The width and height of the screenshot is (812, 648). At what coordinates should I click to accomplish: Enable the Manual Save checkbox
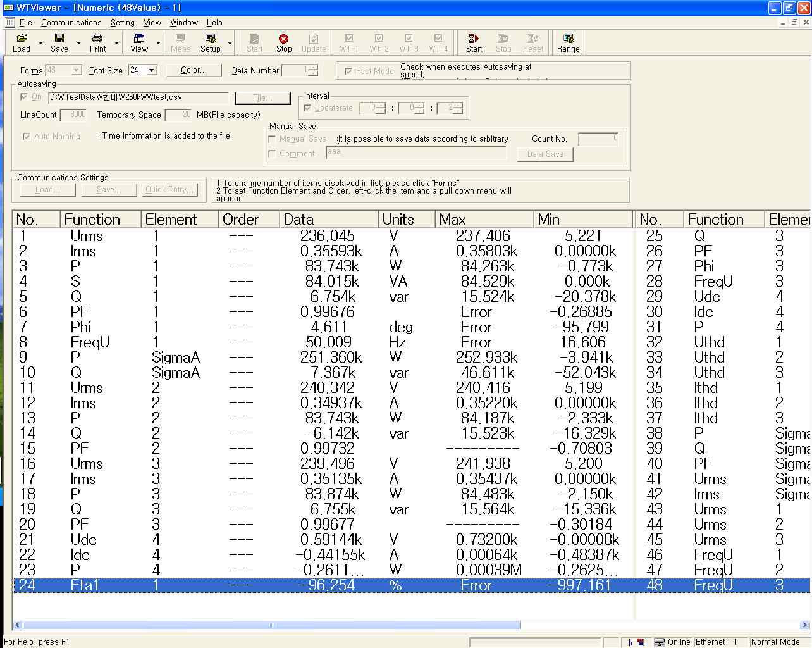272,139
